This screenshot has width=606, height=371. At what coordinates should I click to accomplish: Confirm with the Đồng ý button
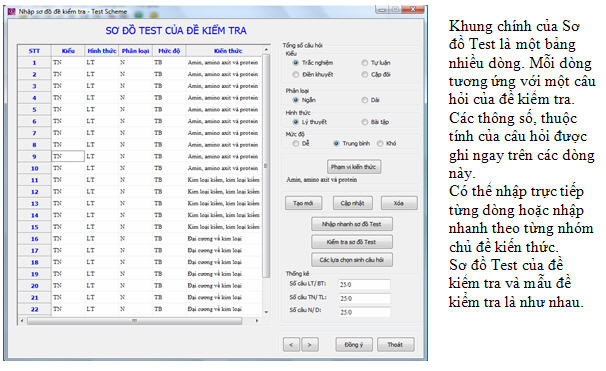point(354,344)
